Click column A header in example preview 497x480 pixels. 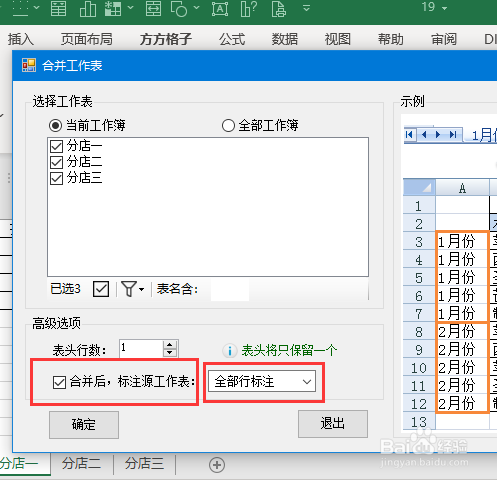point(462,188)
